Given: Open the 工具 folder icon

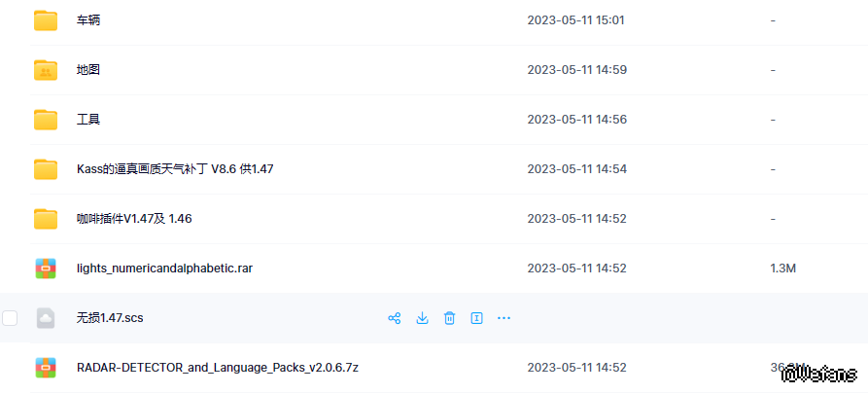Looking at the screenshot, I should point(46,120).
